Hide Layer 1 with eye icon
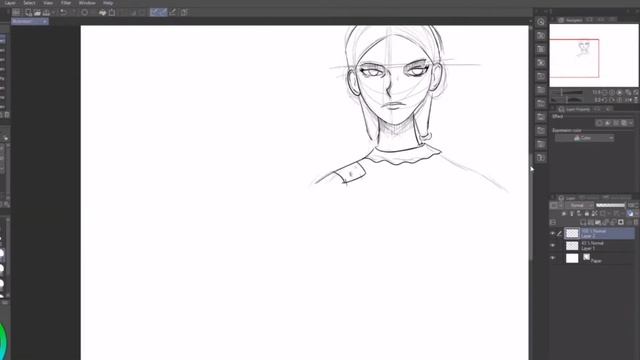 coord(553,246)
